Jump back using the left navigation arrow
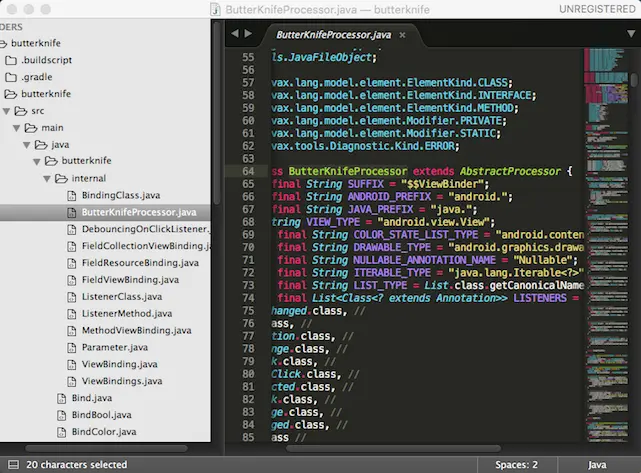This screenshot has height=473, width=641. pyautogui.click(x=235, y=34)
